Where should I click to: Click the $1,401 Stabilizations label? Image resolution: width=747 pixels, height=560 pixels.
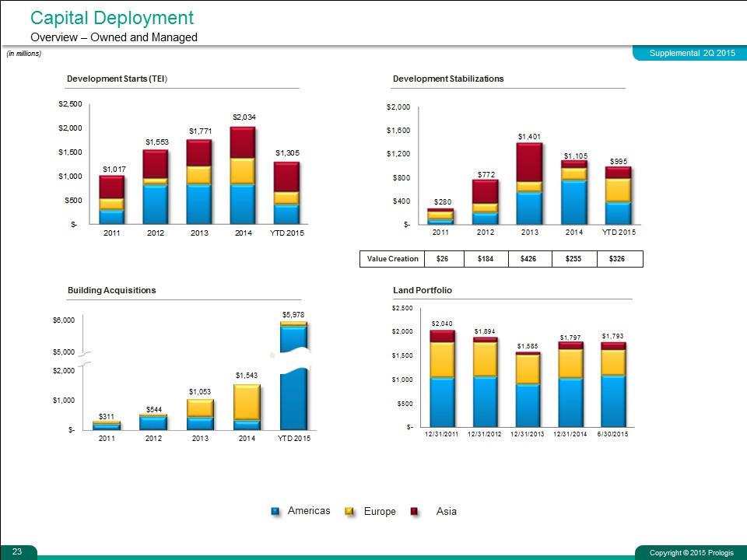pos(529,137)
